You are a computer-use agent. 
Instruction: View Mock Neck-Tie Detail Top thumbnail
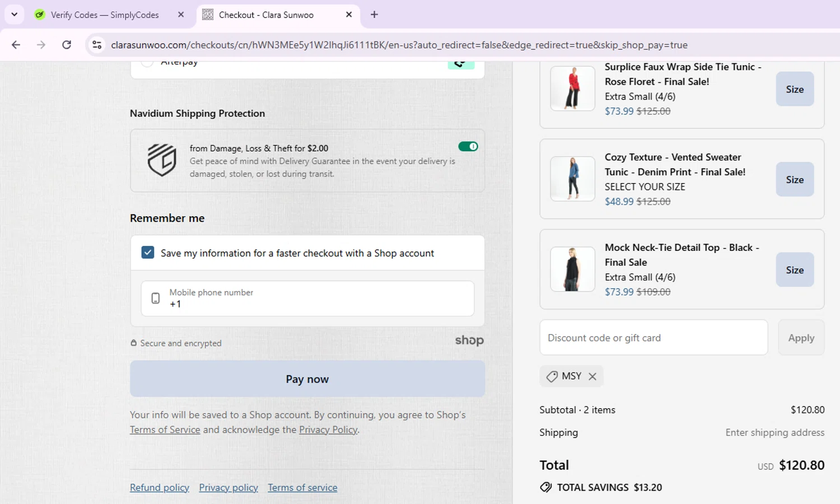coord(572,269)
